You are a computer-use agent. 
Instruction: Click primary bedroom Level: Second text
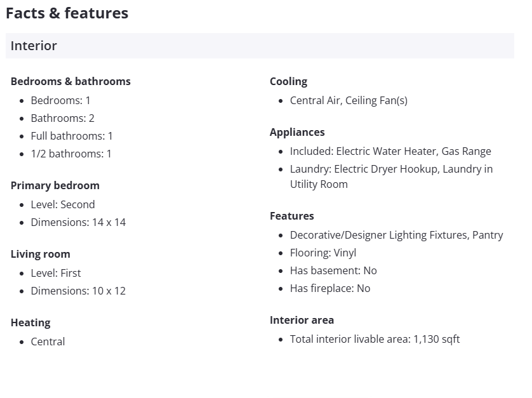(63, 204)
